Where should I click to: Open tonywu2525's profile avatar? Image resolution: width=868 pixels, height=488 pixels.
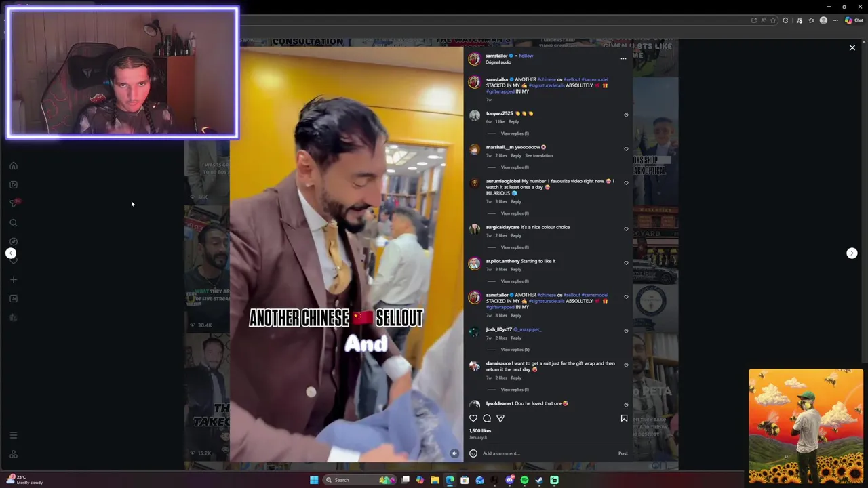pyautogui.click(x=474, y=116)
